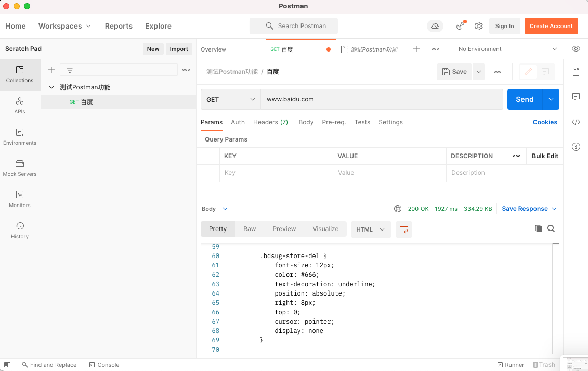Switch response view to Preview
The width and height of the screenshot is (588, 371).
click(284, 228)
